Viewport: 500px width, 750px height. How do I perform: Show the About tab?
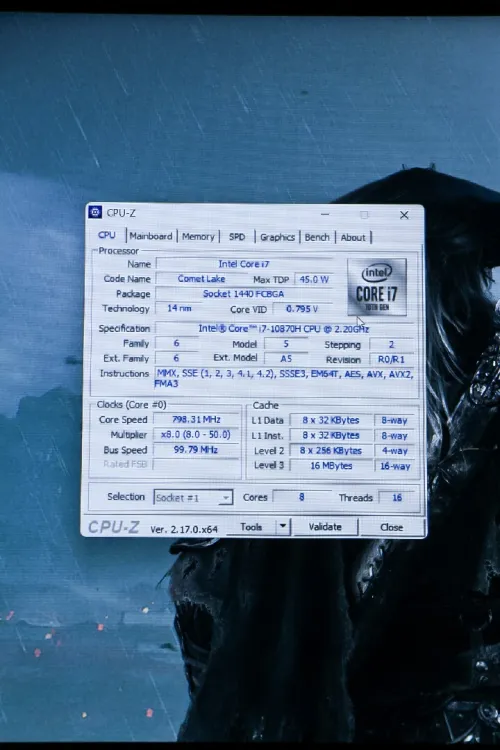[353, 238]
